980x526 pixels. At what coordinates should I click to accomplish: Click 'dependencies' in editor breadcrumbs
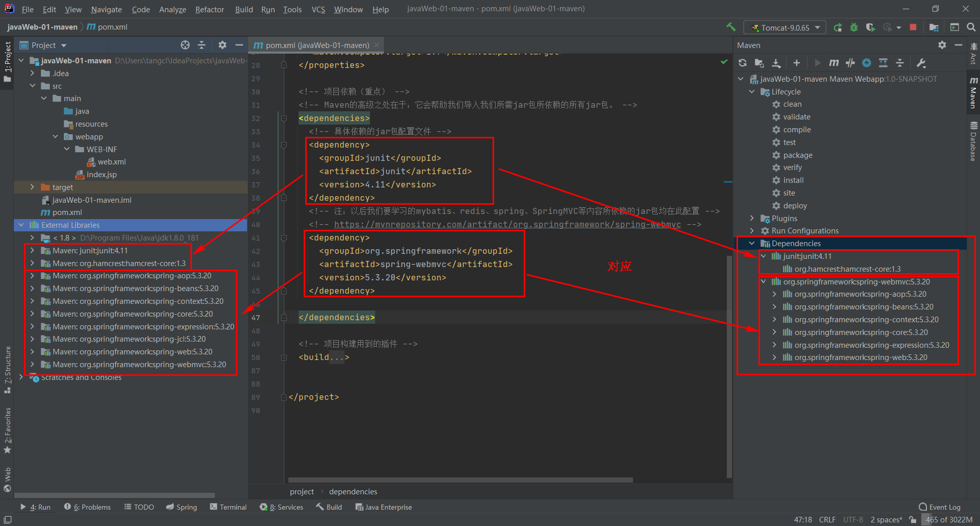click(x=353, y=492)
